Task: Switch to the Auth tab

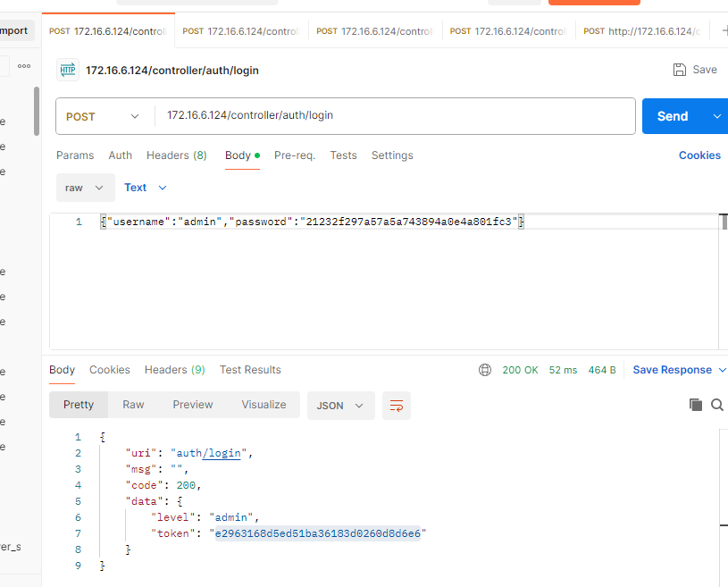Action: [121, 155]
